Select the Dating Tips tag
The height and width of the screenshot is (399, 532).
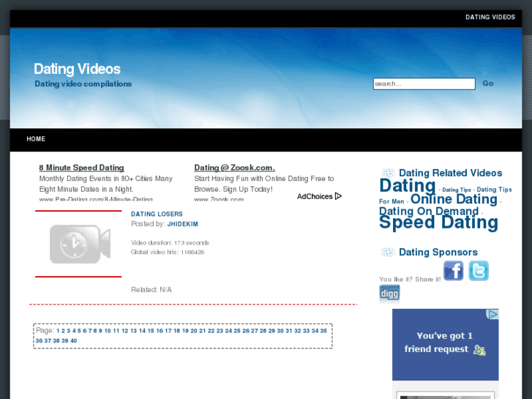457,190
